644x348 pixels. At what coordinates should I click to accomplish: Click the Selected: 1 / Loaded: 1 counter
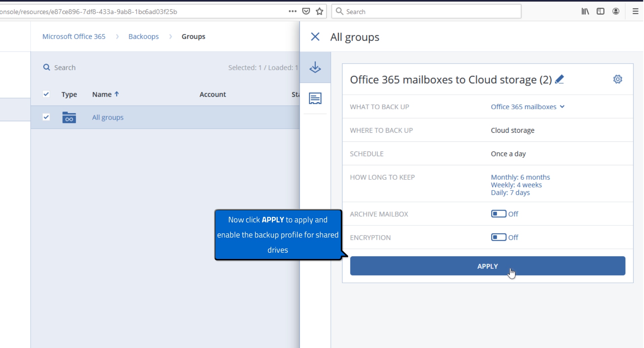[x=263, y=68]
